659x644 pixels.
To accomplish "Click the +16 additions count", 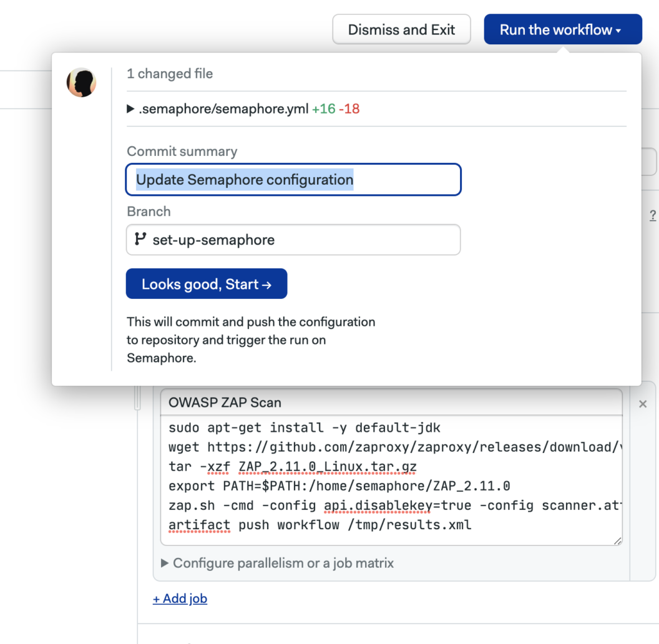I will click(x=324, y=109).
